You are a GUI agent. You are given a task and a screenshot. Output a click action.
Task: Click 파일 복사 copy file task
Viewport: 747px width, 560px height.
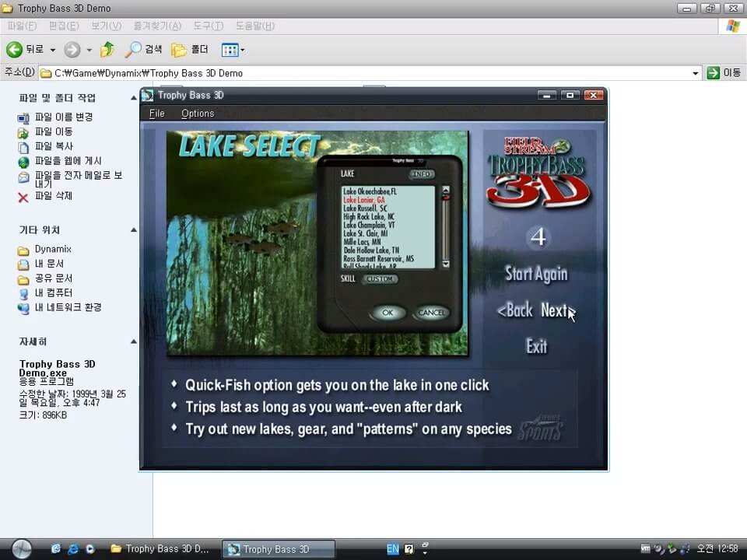(45, 147)
